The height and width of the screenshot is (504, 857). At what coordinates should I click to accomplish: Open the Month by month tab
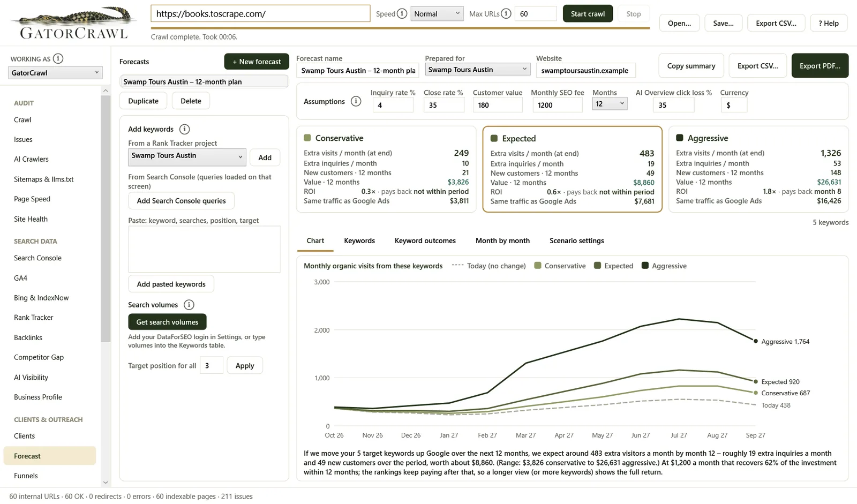click(x=502, y=241)
